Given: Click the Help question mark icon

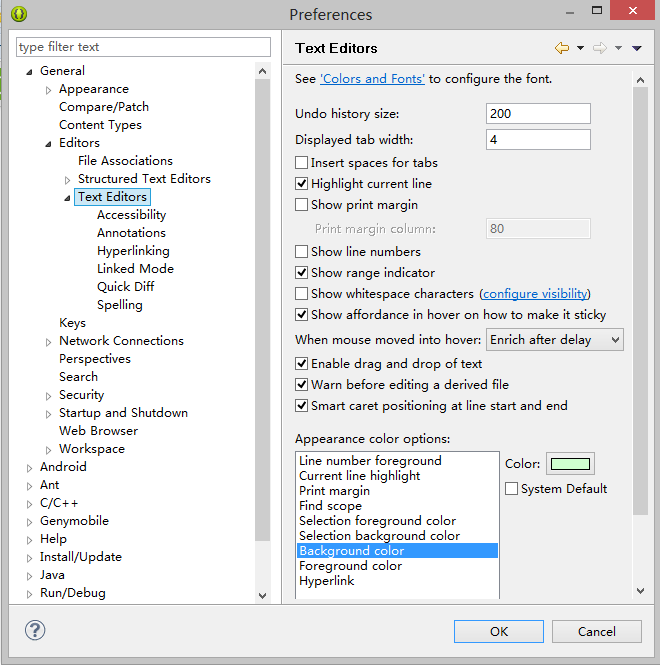Looking at the screenshot, I should [x=35, y=631].
